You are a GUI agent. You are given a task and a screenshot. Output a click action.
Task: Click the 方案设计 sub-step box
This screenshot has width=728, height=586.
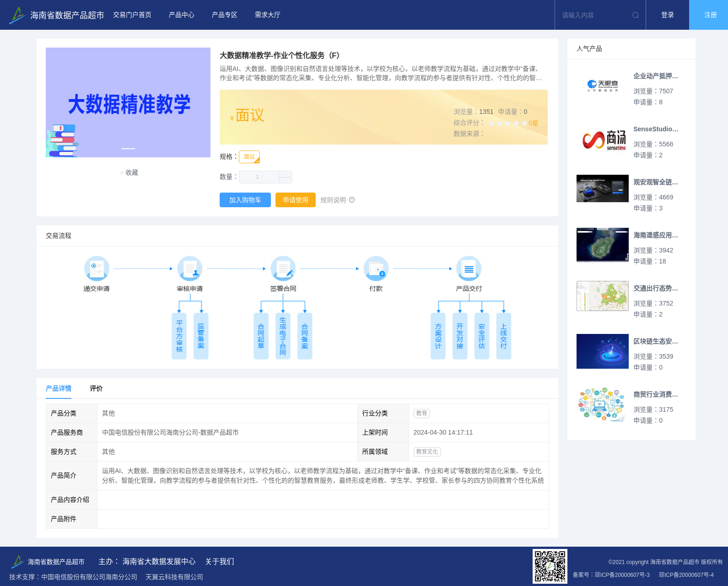point(438,336)
